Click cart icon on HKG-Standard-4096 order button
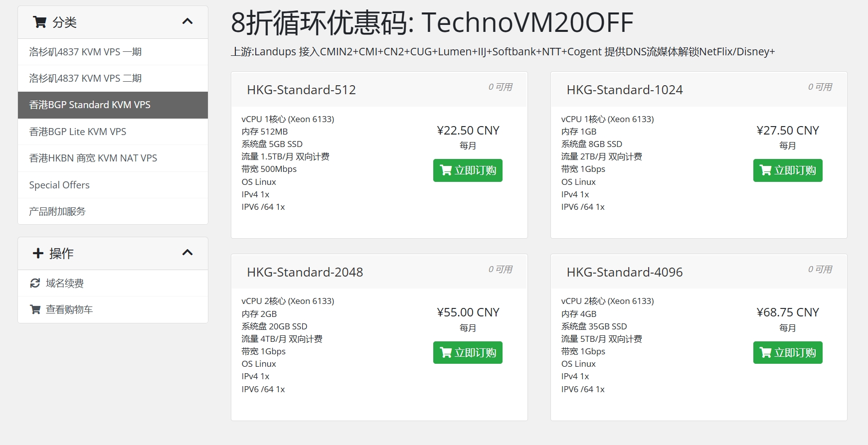 pyautogui.click(x=765, y=353)
